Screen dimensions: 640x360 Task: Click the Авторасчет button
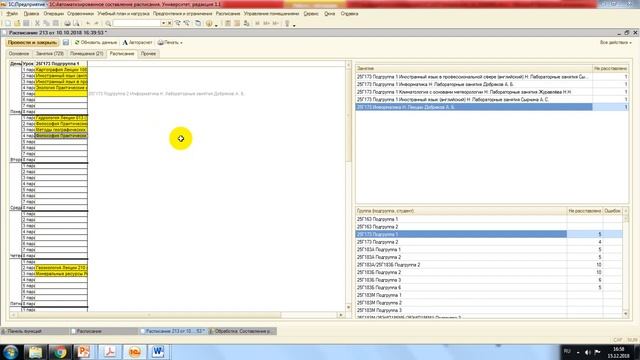coord(138,42)
